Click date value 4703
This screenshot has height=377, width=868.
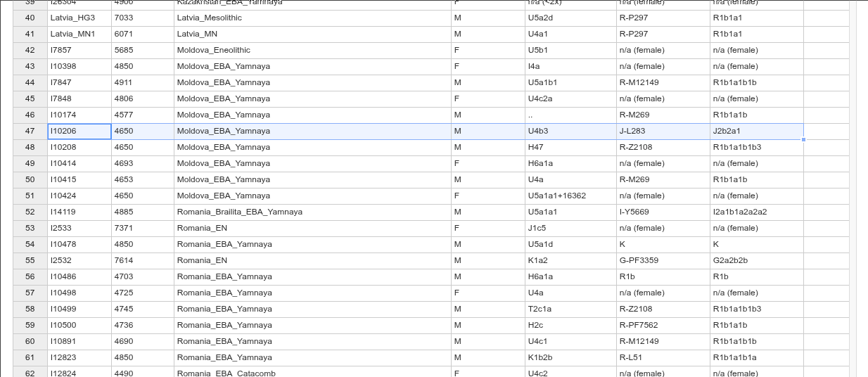click(143, 276)
